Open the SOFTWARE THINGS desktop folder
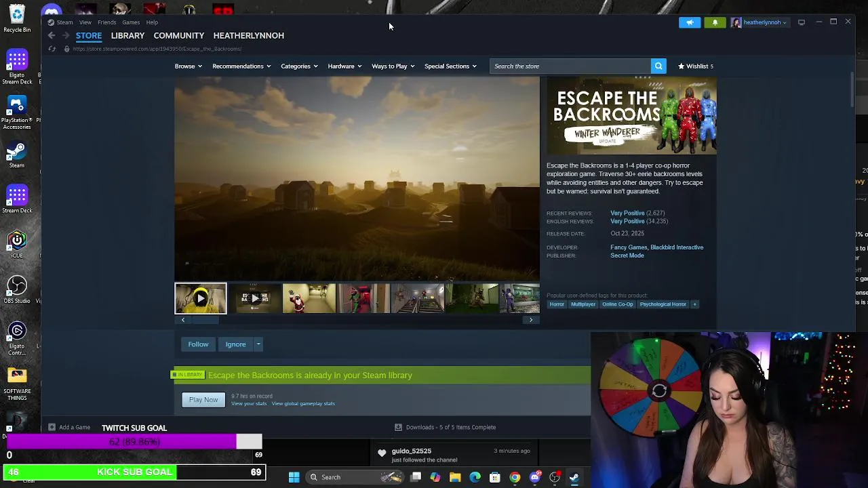Viewport: 868px width, 488px height. tap(17, 383)
